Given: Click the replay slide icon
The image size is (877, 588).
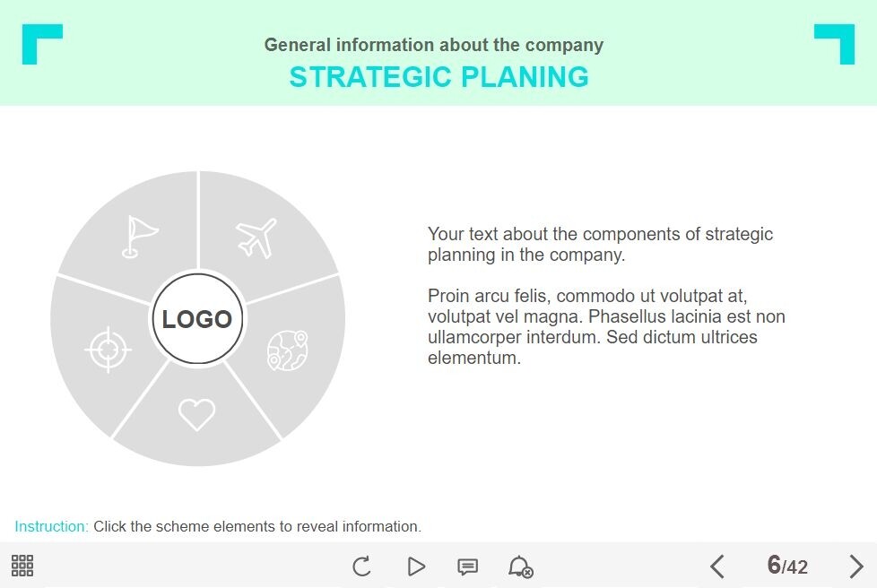Looking at the screenshot, I should (361, 566).
